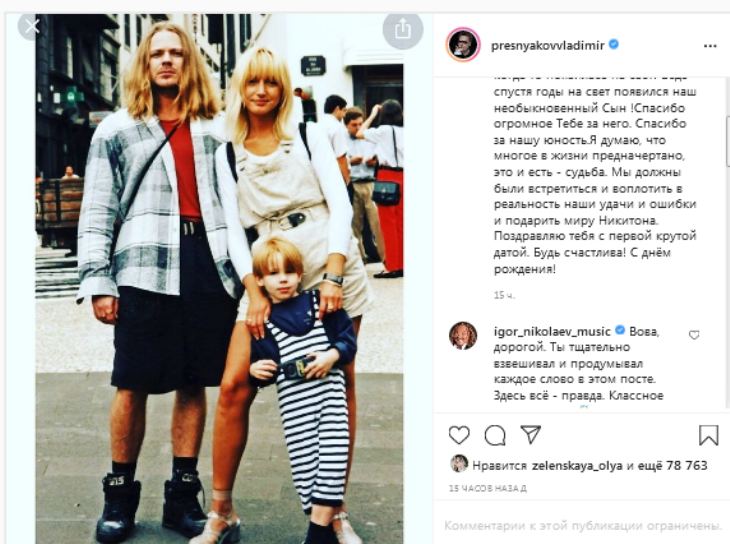Visit igor_nikolaev_music username link

[552, 332]
